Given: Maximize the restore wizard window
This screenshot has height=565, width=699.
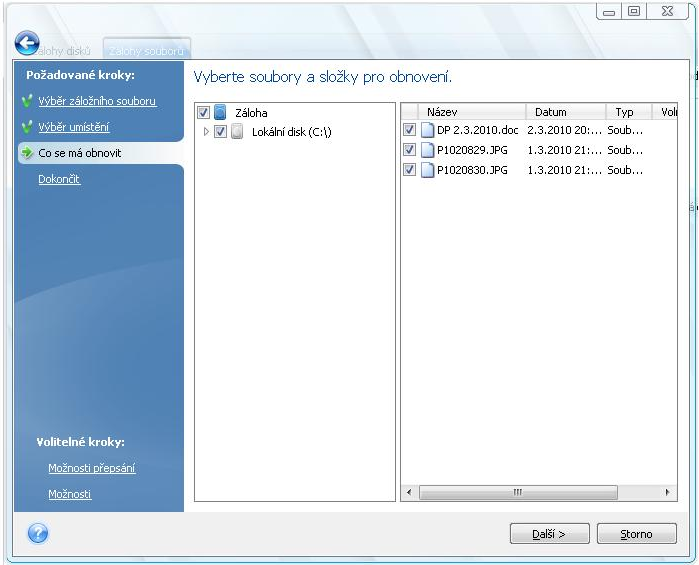Looking at the screenshot, I should (633, 12).
